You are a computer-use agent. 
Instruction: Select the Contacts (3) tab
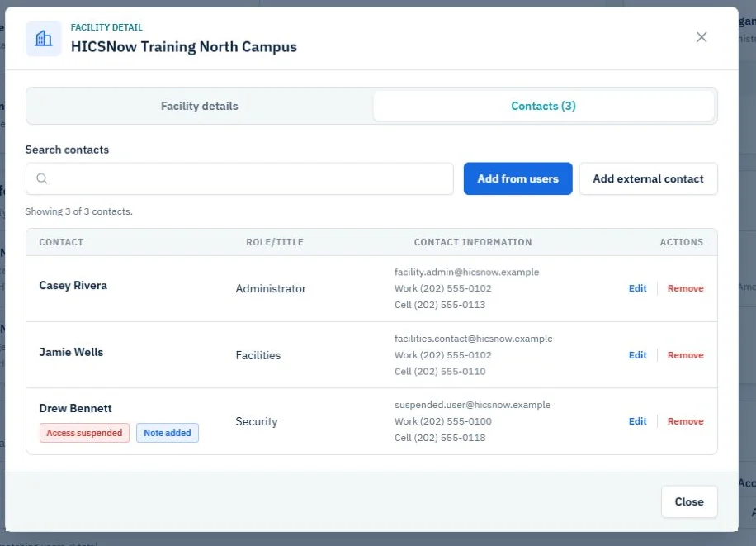click(543, 106)
